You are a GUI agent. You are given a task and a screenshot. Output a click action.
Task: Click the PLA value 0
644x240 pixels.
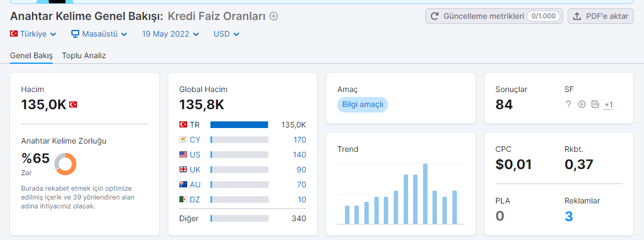pyautogui.click(x=500, y=216)
